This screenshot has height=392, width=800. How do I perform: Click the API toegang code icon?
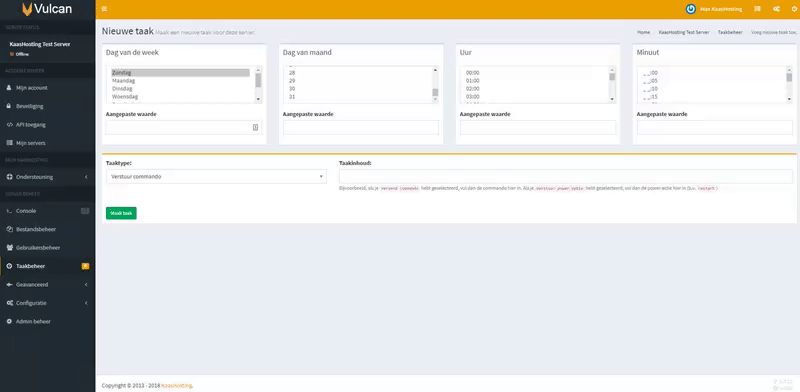coord(9,125)
